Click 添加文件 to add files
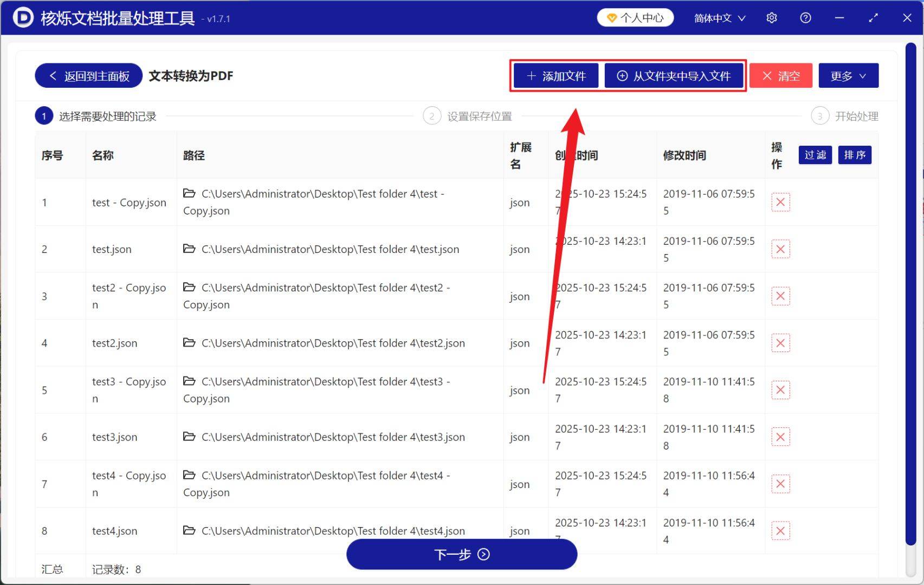 coord(556,76)
